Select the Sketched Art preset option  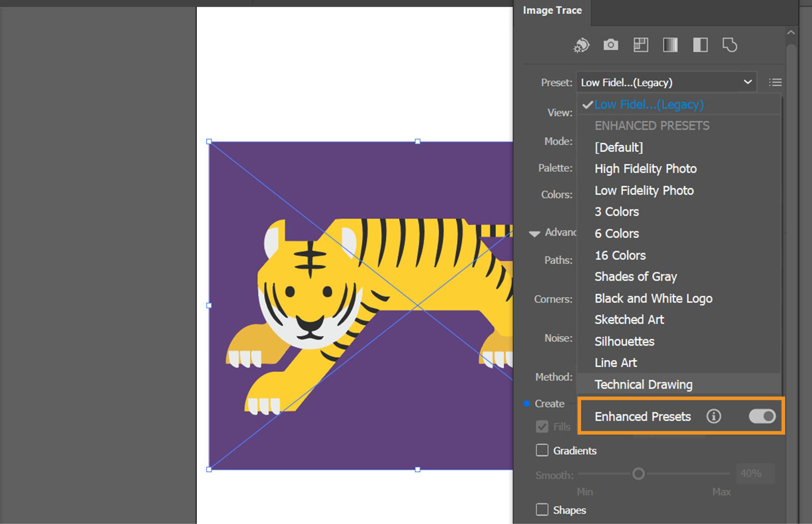tap(629, 320)
